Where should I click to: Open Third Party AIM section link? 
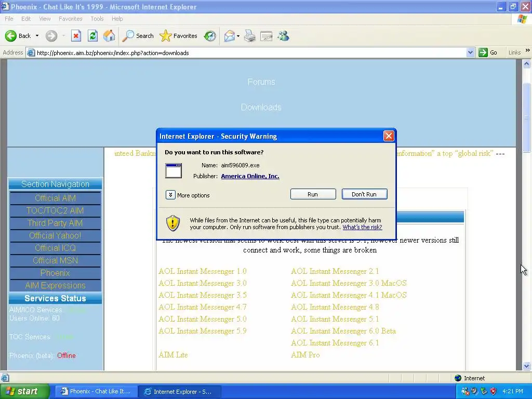(55, 223)
